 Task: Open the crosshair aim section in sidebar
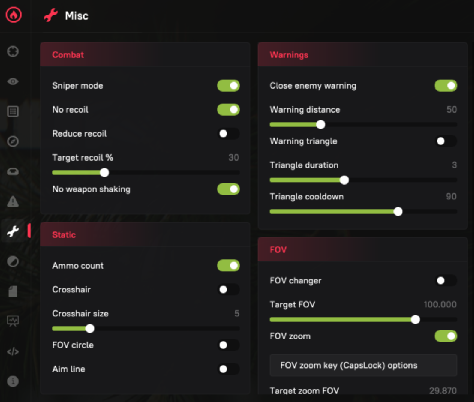pos(13,51)
